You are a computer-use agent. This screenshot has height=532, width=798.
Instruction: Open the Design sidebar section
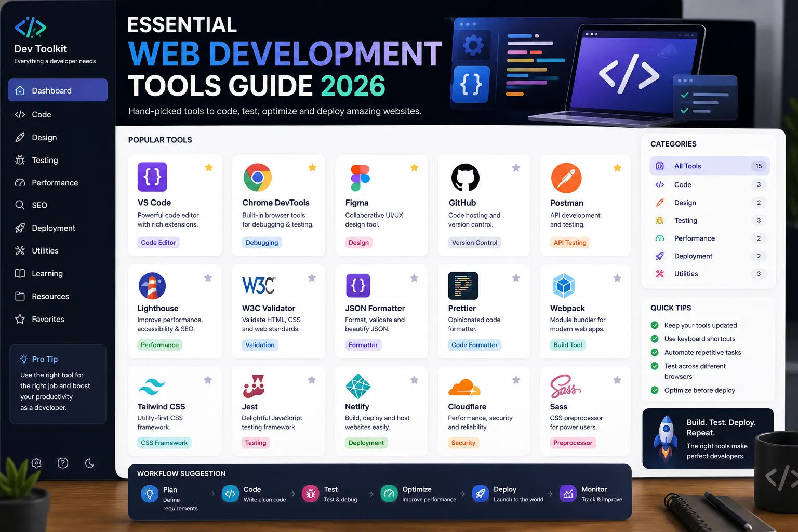click(58, 137)
